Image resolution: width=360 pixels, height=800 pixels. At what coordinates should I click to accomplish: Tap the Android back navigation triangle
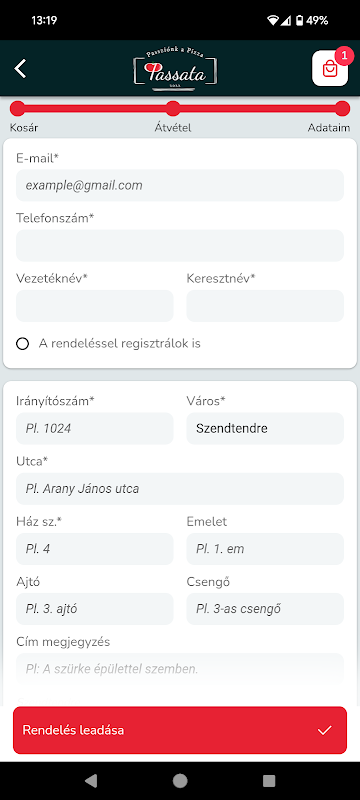pyautogui.click(x=91, y=781)
